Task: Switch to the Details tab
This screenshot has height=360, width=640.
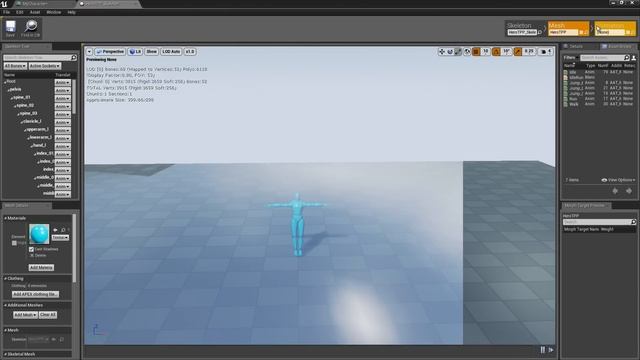Action: point(576,47)
